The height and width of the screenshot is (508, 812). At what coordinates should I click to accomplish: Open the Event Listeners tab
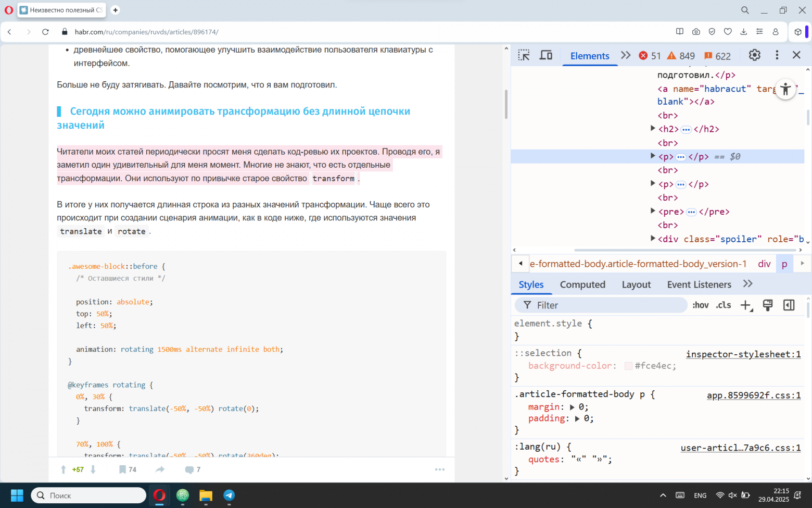point(699,284)
